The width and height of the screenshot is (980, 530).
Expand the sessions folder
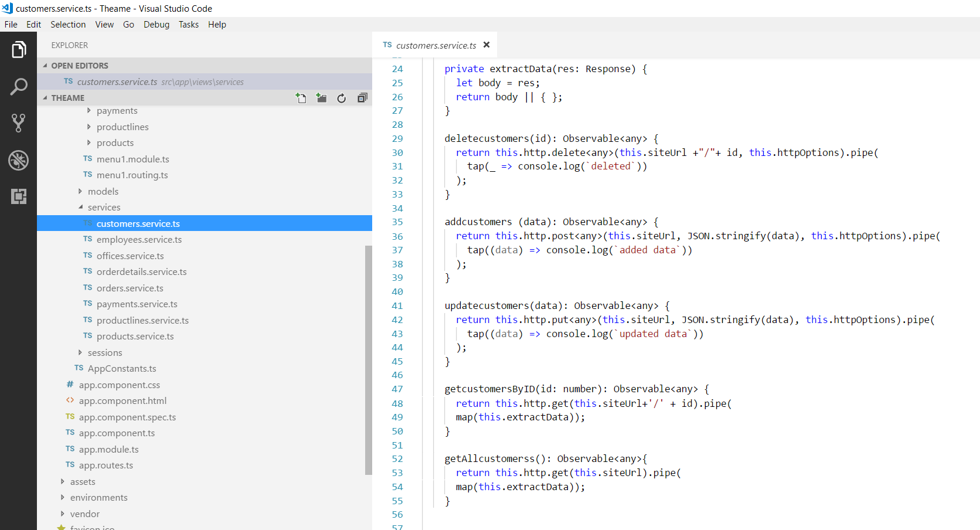104,353
